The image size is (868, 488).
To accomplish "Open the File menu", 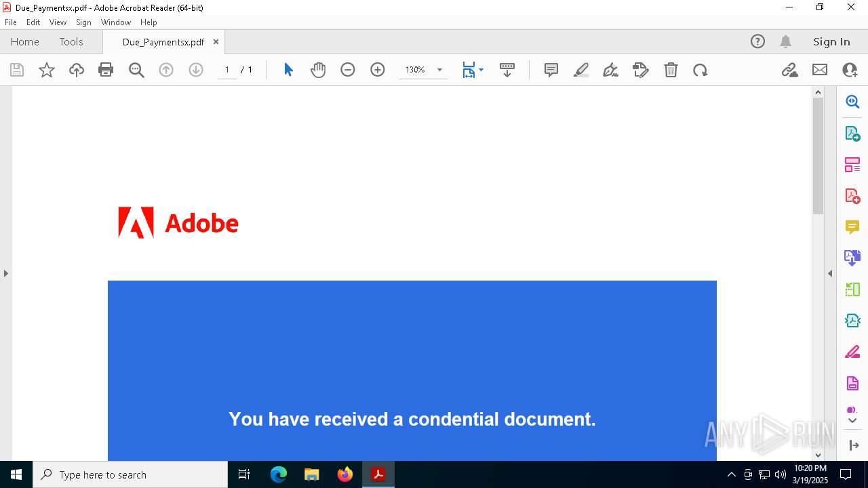I will click(x=11, y=22).
